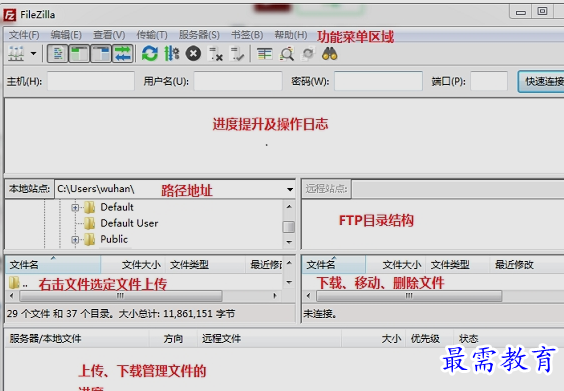Toggle message log display

pos(58,54)
